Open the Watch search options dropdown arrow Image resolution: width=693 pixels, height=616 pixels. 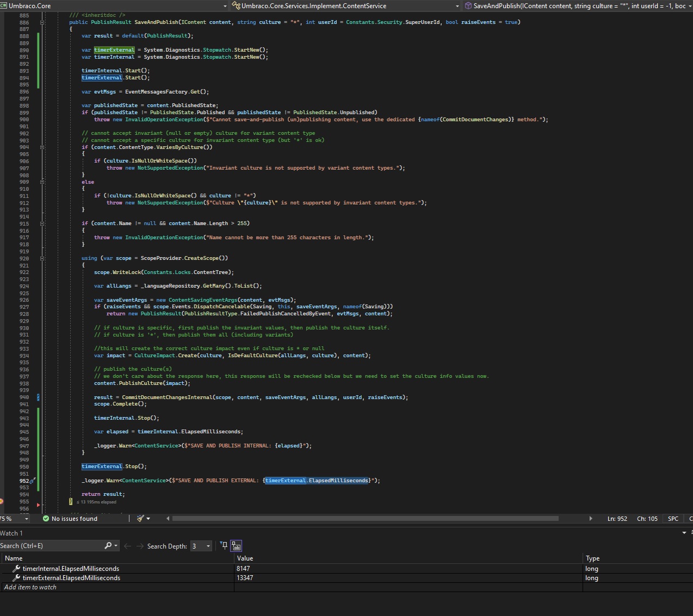(115, 546)
